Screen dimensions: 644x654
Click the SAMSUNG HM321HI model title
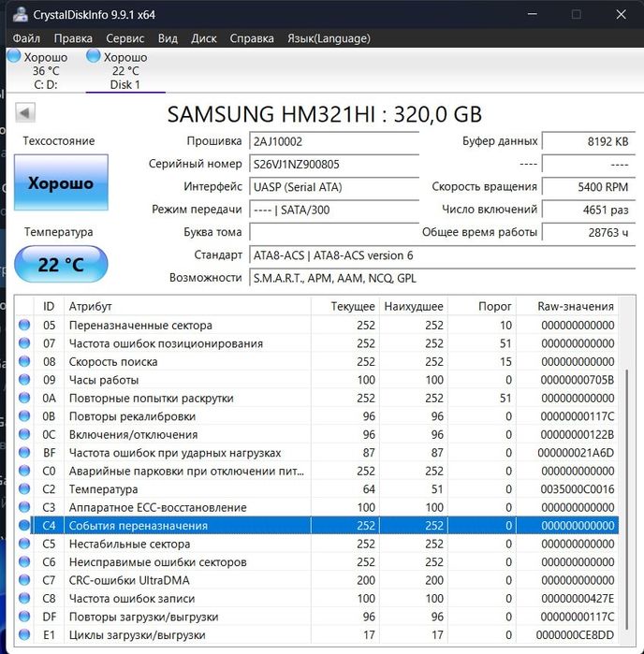pos(325,114)
